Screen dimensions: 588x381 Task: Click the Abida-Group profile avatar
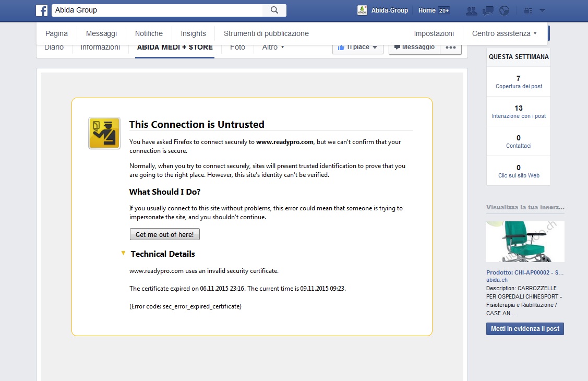(362, 10)
